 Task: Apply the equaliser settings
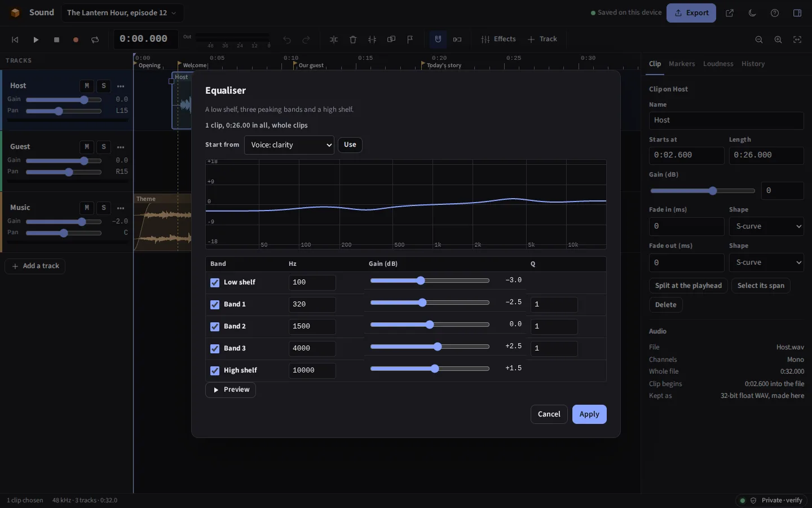(589, 414)
